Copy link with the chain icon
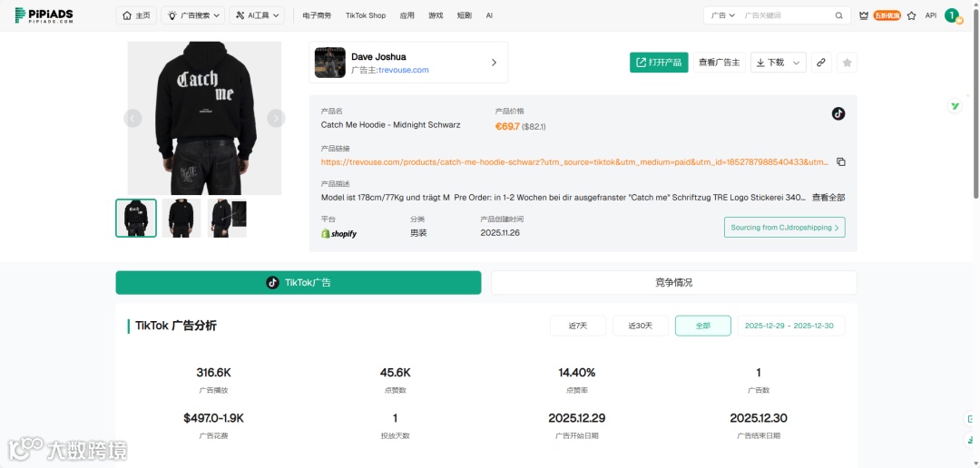980x468 pixels. [821, 63]
